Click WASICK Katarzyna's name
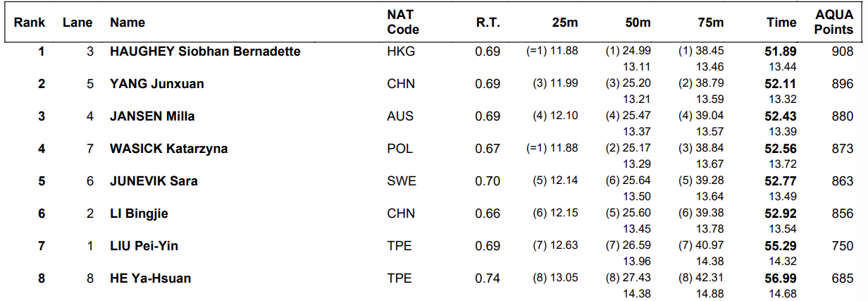 pyautogui.click(x=168, y=149)
